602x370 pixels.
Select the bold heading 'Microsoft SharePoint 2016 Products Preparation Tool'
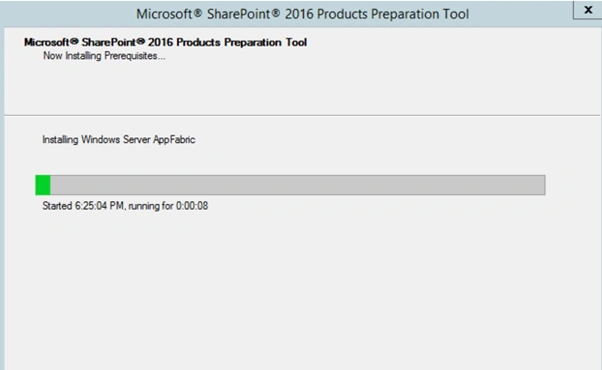tap(165, 42)
